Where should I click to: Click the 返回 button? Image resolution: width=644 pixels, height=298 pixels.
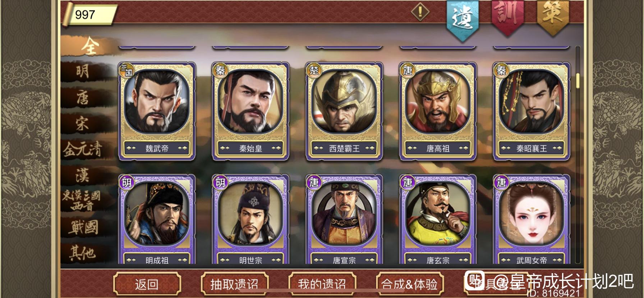point(147,284)
